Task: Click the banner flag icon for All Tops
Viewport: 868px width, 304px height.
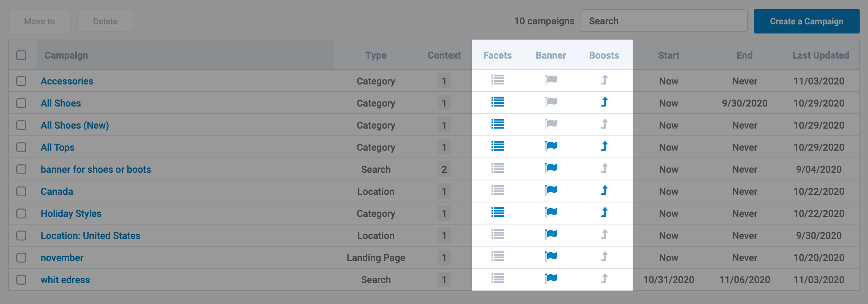Action: [551, 146]
